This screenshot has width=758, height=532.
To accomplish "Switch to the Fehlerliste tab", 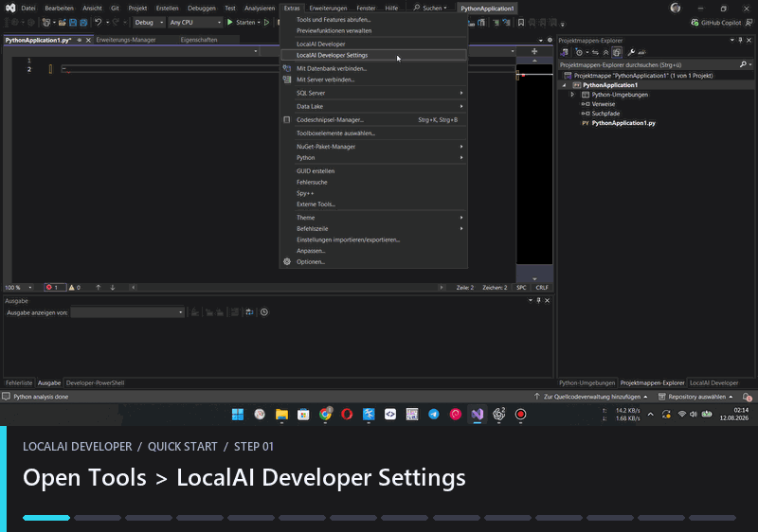I will (19, 383).
